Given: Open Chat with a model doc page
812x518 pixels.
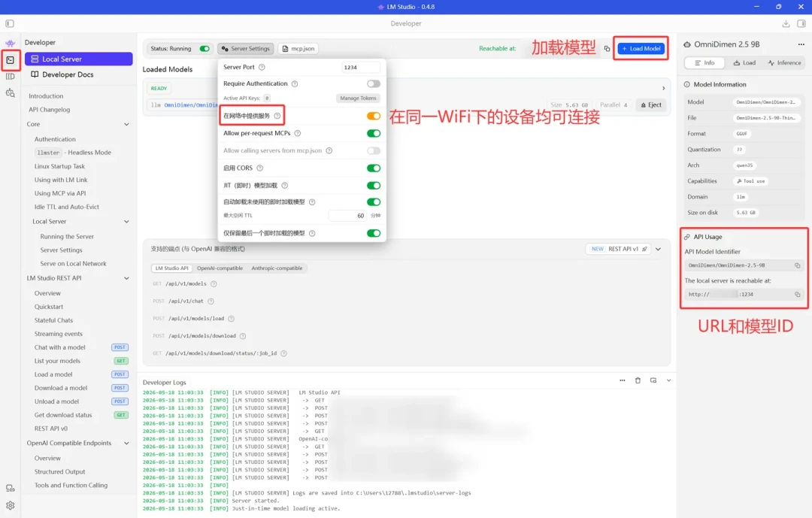Looking at the screenshot, I should click(60, 347).
